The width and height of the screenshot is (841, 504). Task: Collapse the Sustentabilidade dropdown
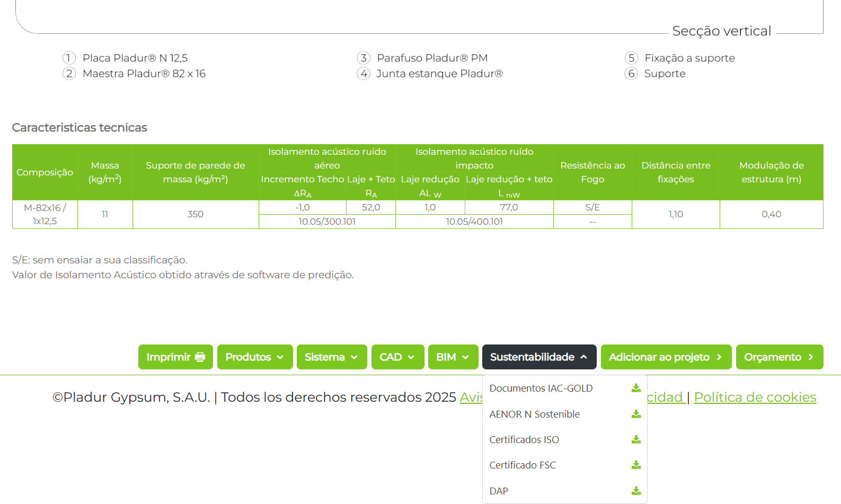[x=539, y=357]
